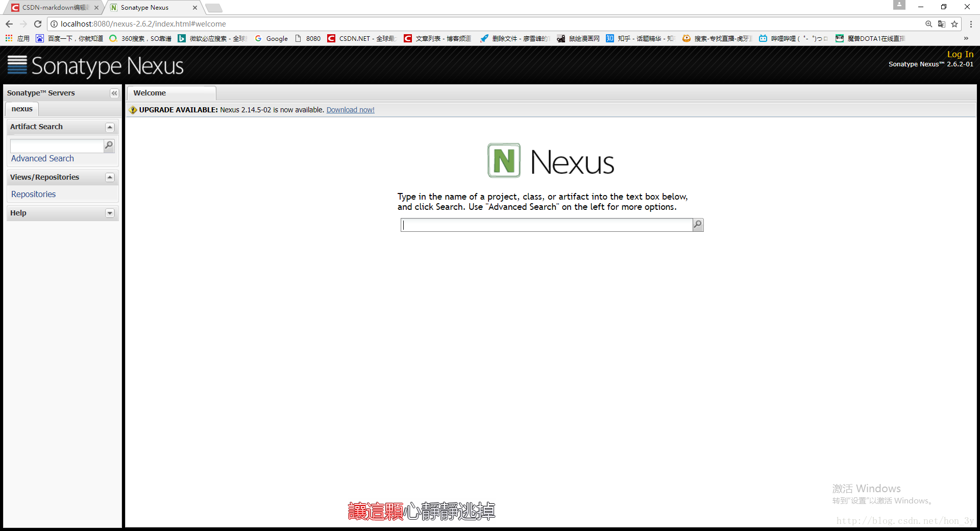This screenshot has height=531, width=980.
Task: Switch to the CSDN-markdown browser tab
Action: click(54, 8)
